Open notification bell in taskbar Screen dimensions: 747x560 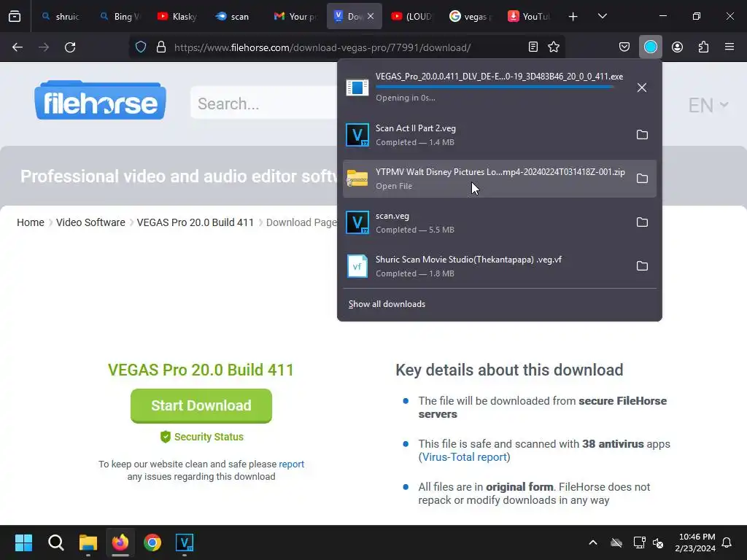click(727, 542)
